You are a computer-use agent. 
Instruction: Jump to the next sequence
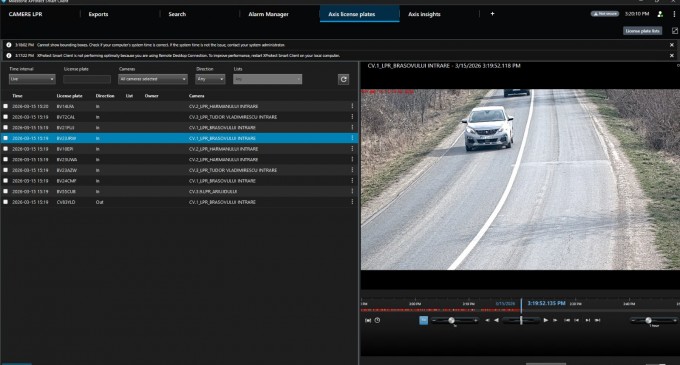(588, 320)
